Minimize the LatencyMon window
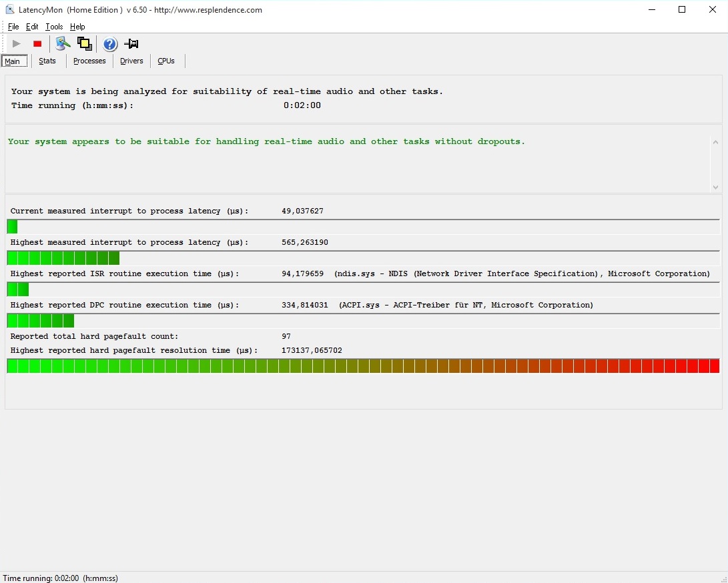Screen dimensions: 728x583 (652, 10)
